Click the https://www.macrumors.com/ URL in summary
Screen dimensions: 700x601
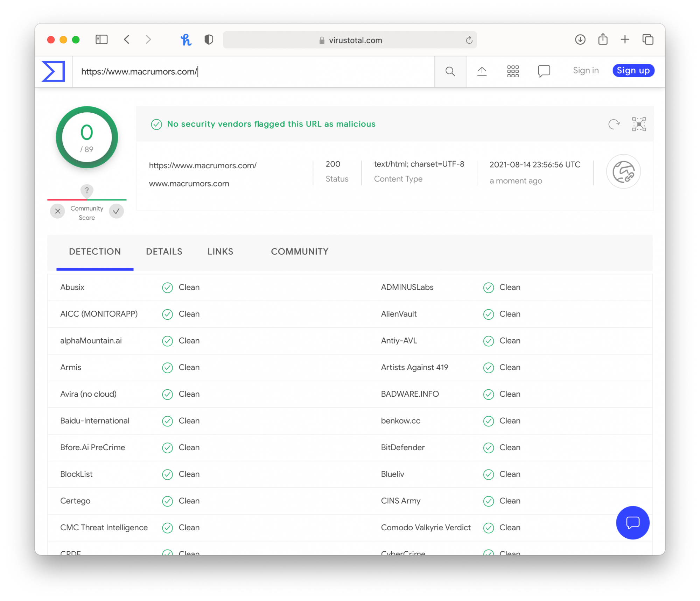[x=203, y=165]
